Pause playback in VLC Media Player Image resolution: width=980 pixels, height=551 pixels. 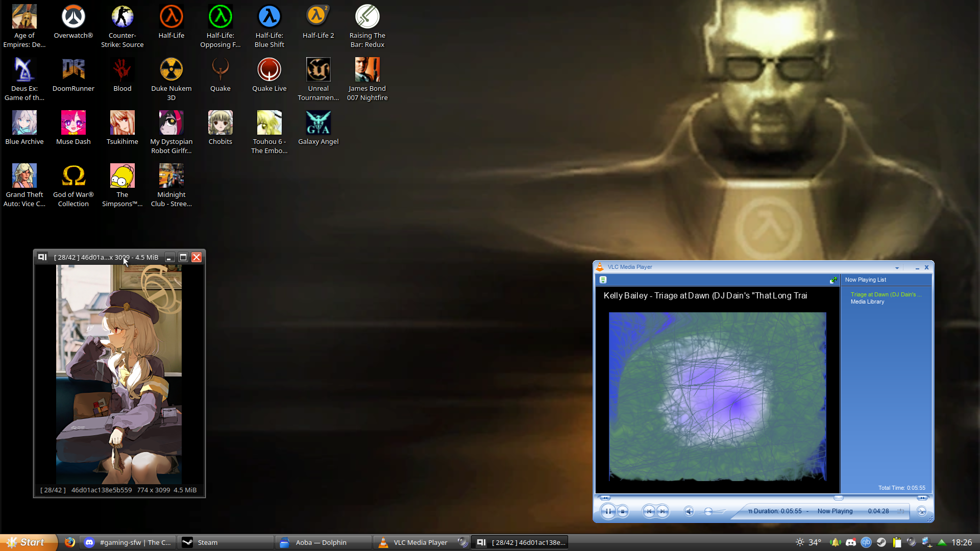(608, 511)
